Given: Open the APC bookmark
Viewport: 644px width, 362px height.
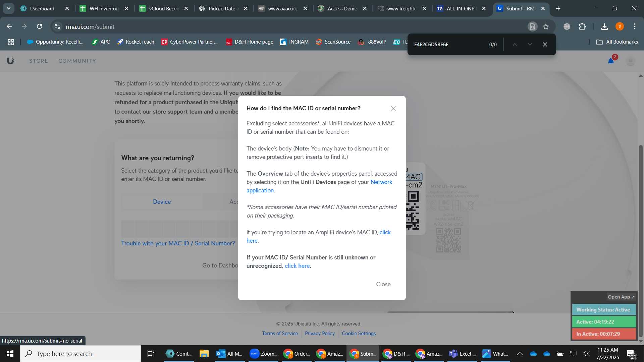Looking at the screenshot, I should 101,42.
